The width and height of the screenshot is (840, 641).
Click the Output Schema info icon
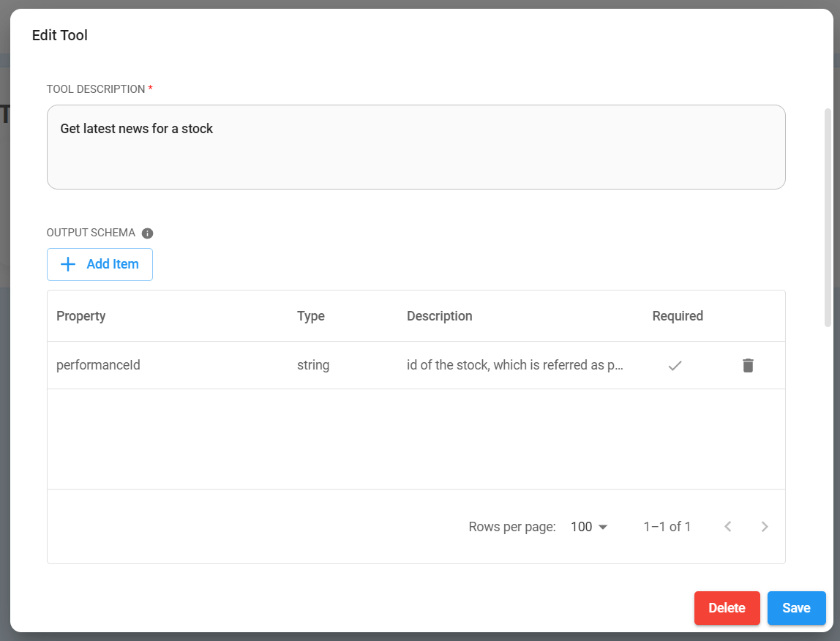click(147, 233)
